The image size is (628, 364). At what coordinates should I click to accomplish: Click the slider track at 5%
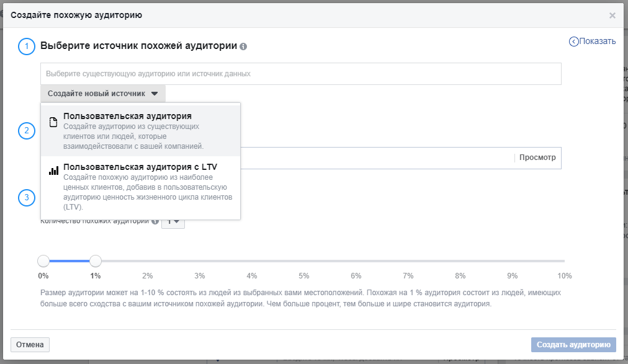coord(304,261)
